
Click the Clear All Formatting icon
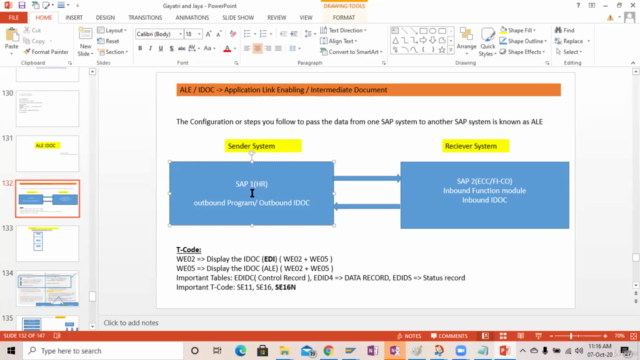(233, 34)
